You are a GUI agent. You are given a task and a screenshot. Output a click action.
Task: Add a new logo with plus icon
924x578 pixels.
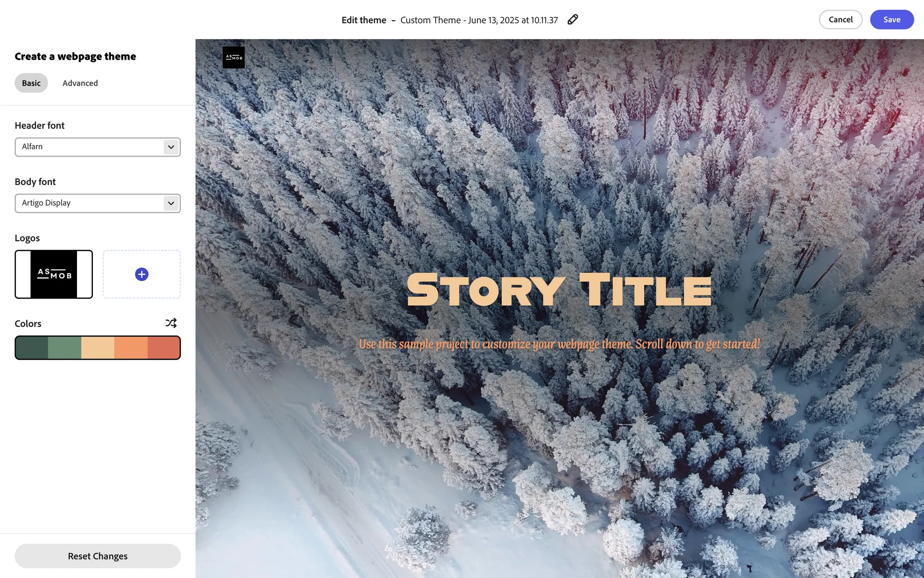tap(141, 275)
